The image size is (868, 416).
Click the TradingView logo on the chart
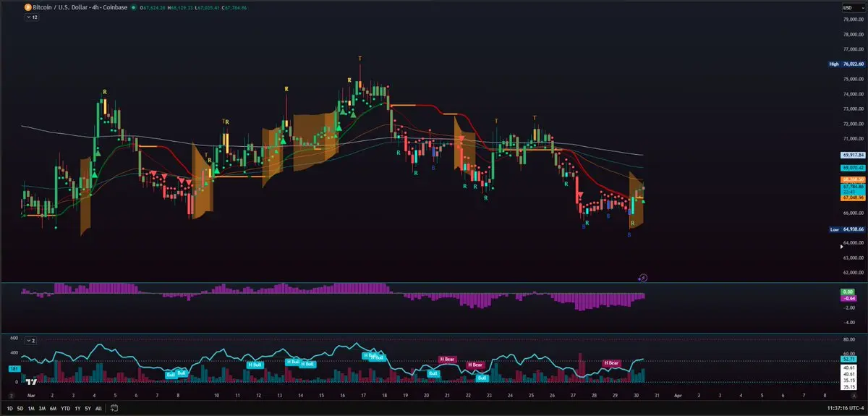(x=32, y=381)
